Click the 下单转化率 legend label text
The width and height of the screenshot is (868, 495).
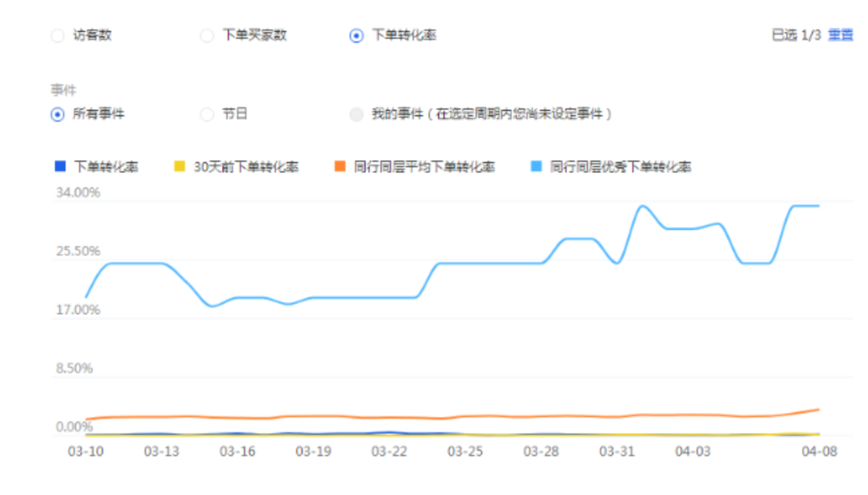(x=106, y=167)
